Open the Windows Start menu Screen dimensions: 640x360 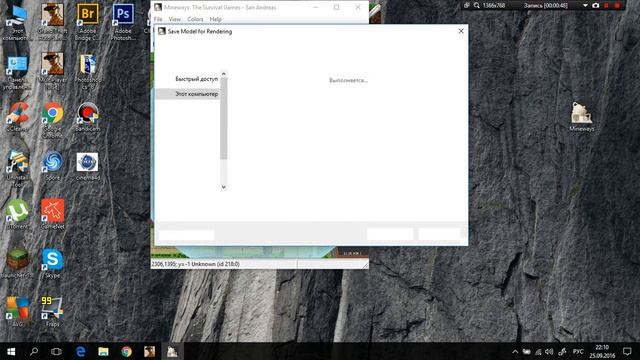11,351
